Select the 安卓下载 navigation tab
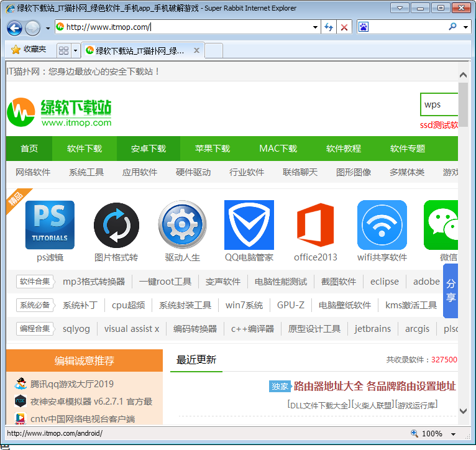Screen dimensions: 476x450 (149, 149)
